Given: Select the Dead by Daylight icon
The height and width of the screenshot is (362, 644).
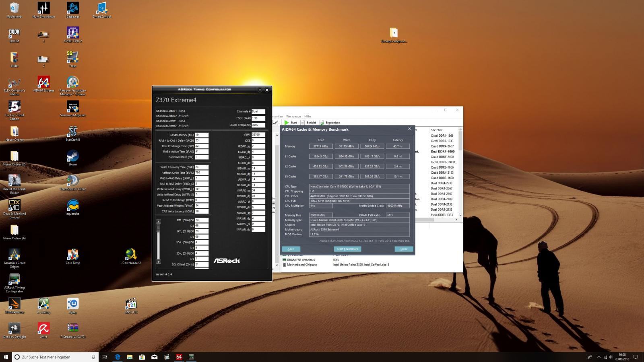Looking at the screenshot, I should coord(14,331).
